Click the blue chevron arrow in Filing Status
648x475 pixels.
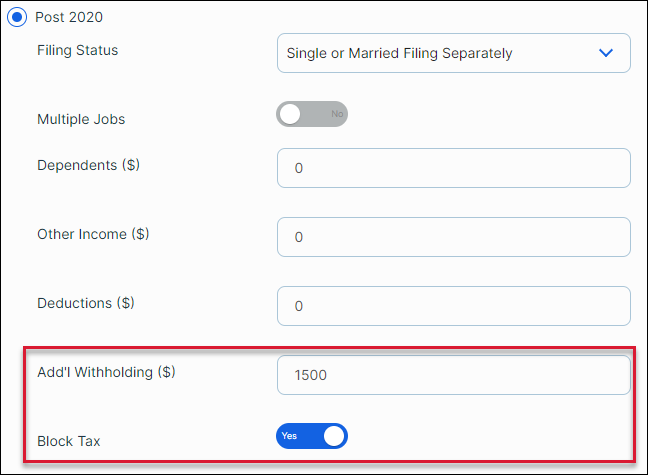pos(605,53)
